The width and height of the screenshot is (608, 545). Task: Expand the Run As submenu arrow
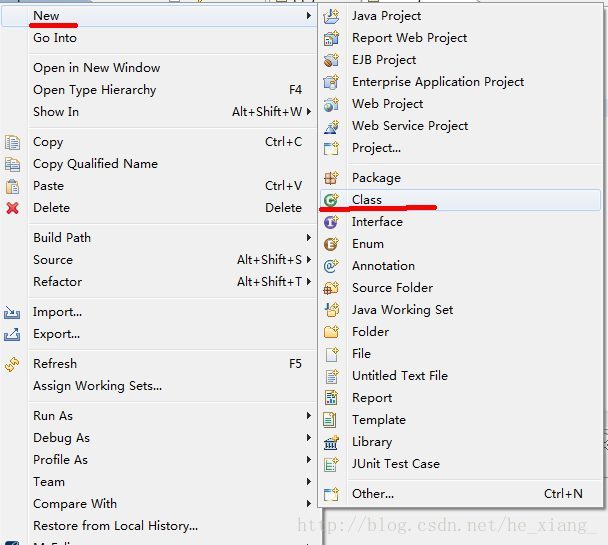click(309, 416)
